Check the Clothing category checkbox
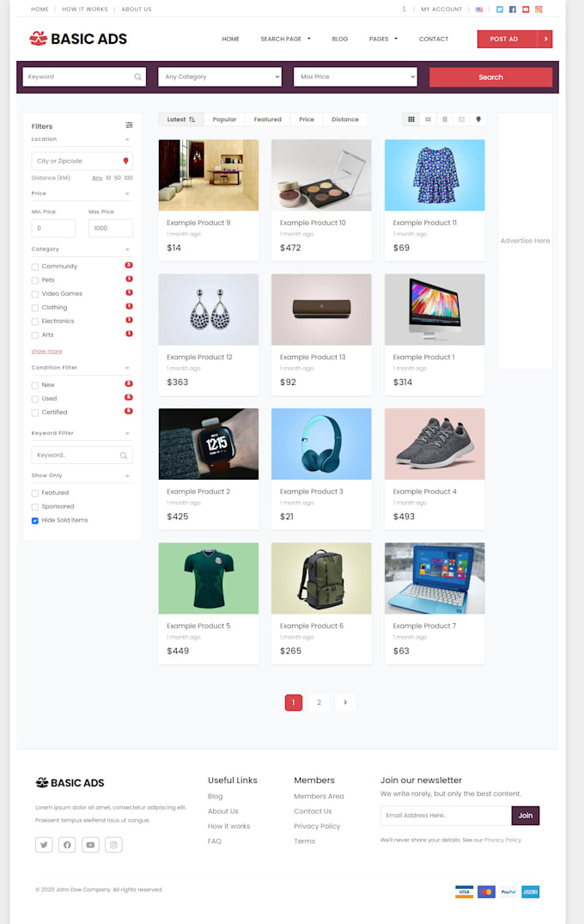This screenshot has width=584, height=924. (x=34, y=308)
